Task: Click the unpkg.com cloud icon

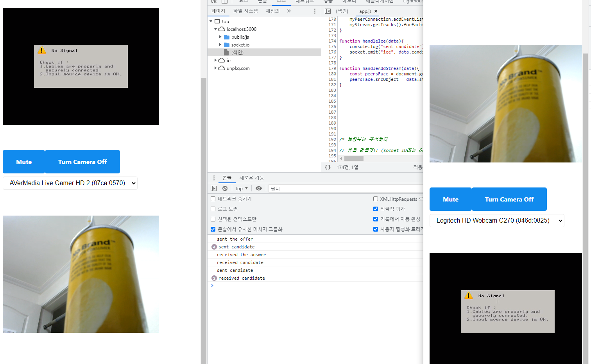Action: tap(222, 68)
